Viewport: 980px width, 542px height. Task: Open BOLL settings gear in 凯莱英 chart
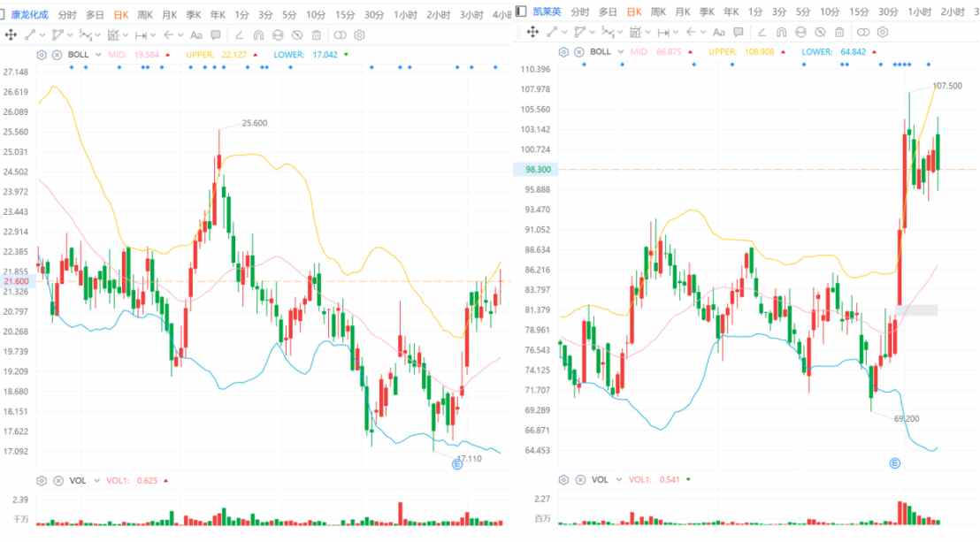pos(563,52)
